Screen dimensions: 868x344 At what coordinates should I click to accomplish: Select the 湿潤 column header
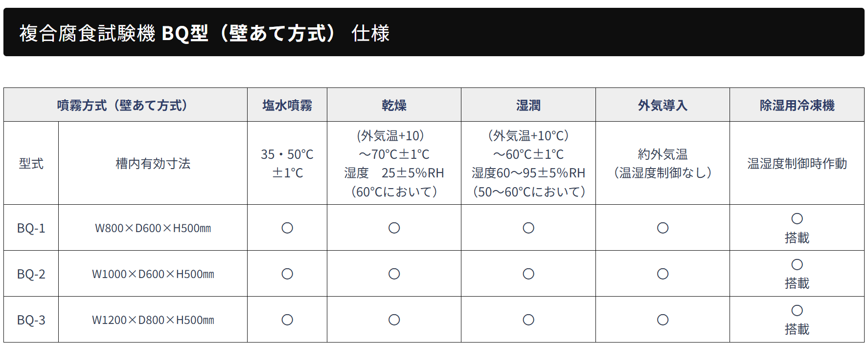(528, 105)
